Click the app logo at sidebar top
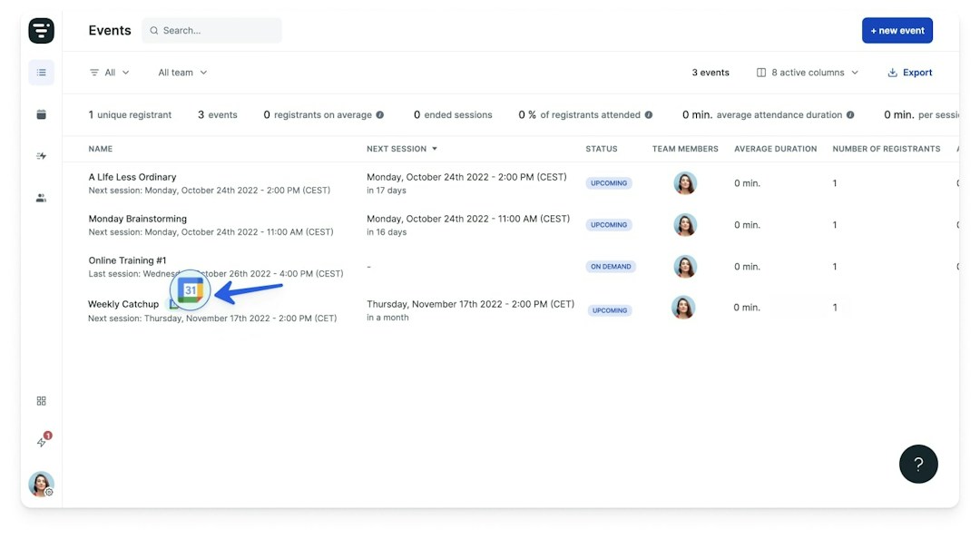Screen dimensions: 980x539 [x=41, y=30]
